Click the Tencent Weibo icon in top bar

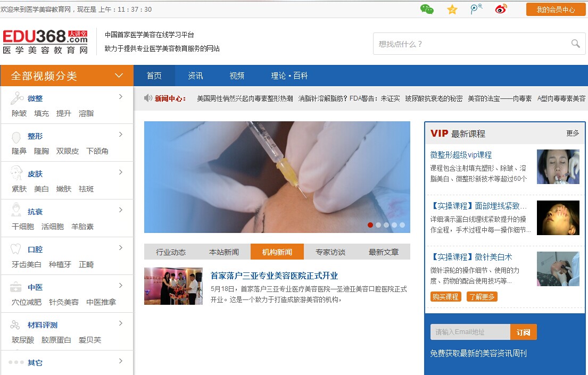[x=476, y=9]
